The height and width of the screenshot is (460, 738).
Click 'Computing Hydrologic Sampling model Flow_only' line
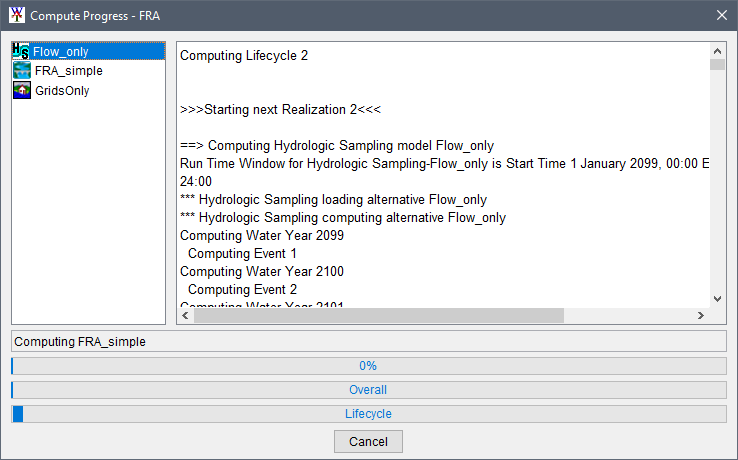click(x=337, y=146)
